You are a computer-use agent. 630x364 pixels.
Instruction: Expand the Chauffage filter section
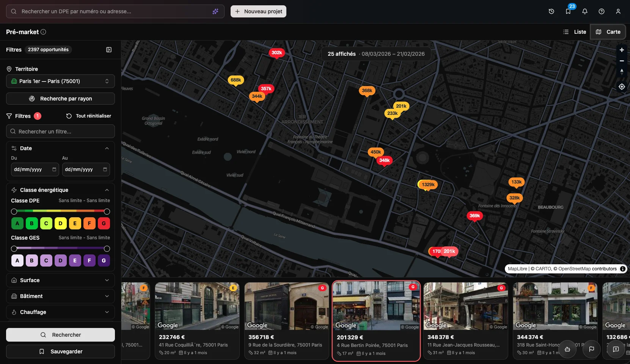60,312
